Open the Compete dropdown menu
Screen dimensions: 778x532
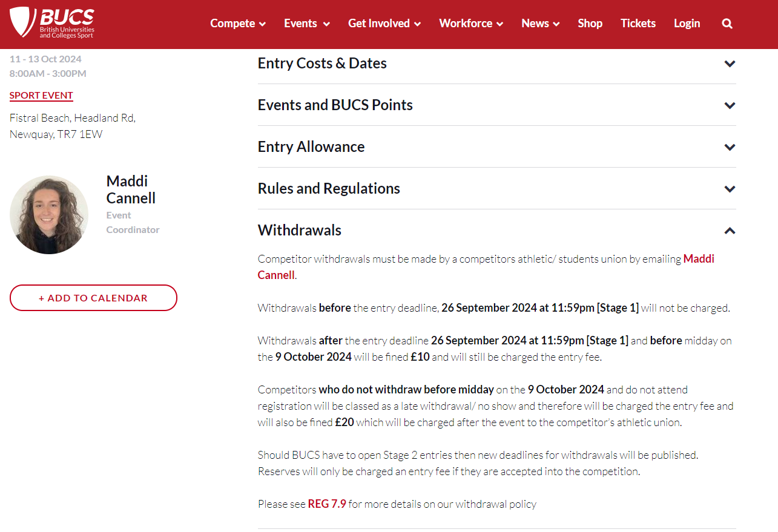(238, 24)
